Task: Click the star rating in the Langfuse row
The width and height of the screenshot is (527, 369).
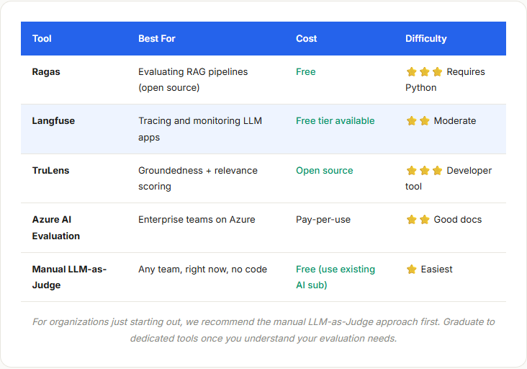Action: click(x=418, y=121)
